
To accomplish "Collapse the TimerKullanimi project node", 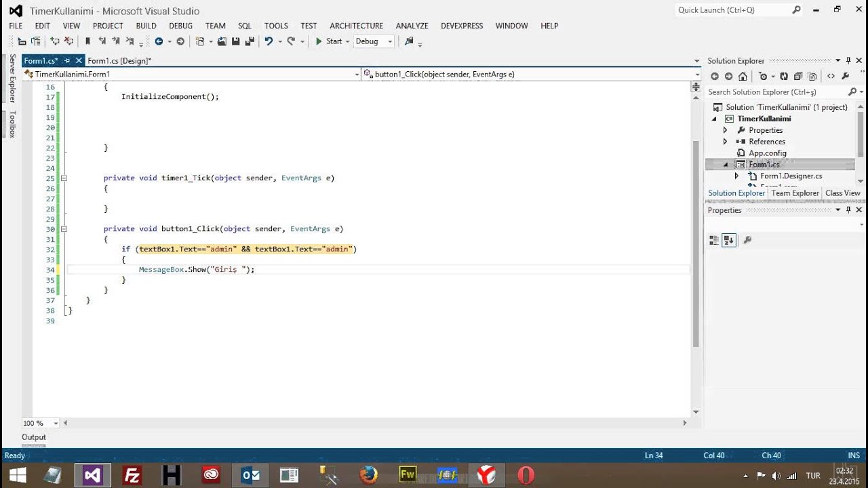I will (x=714, y=119).
